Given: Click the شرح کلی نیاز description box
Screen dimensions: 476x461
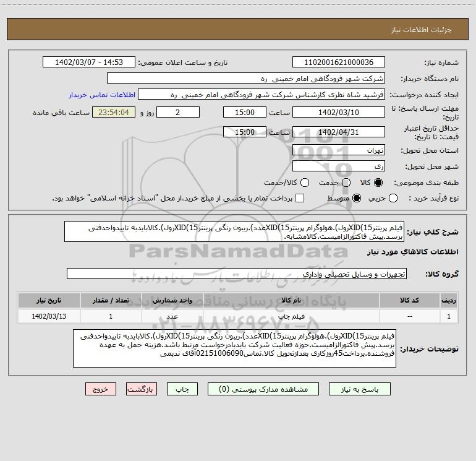Looking at the screenshot, I should (234, 231).
